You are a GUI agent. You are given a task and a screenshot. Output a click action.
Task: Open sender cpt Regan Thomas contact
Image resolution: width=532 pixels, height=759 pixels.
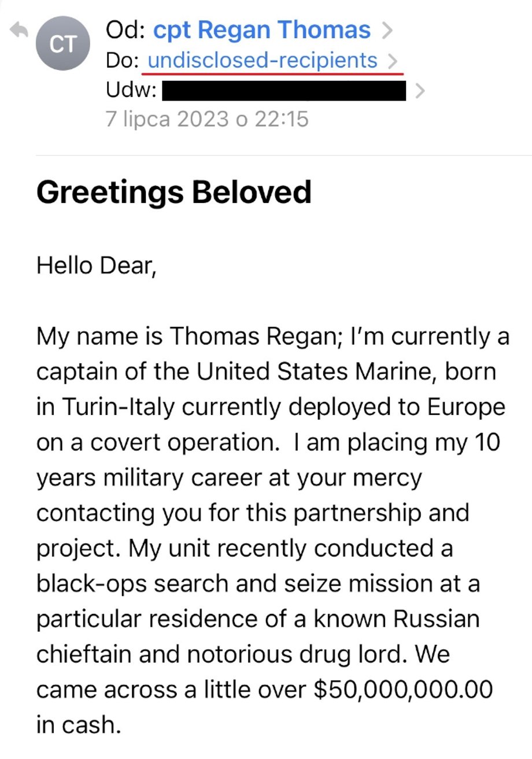(x=262, y=30)
